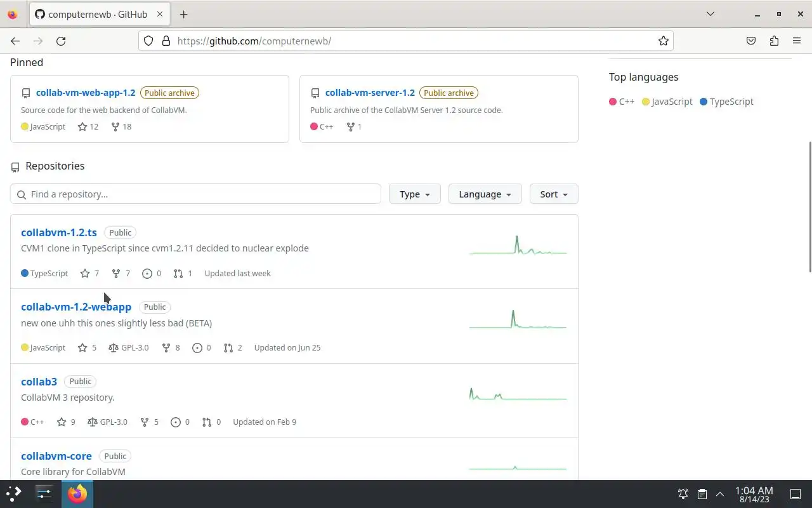This screenshot has width=812, height=508.
Task: Open the taskbar settings mixer app icon
Action: 44,493
